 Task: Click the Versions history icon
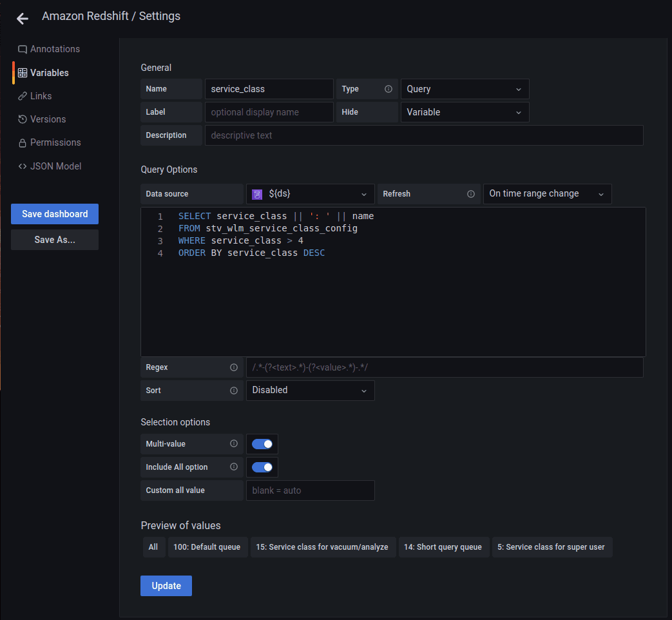[23, 119]
